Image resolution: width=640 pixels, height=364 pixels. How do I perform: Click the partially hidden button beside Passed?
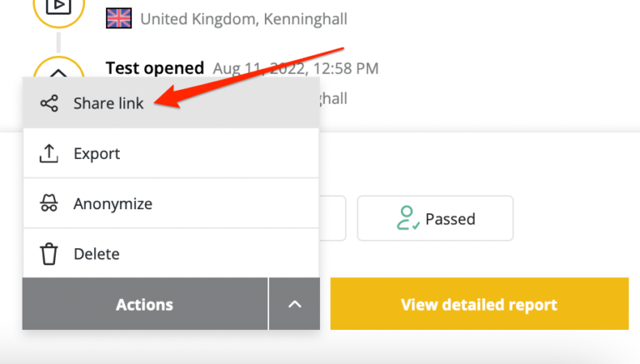(x=332, y=218)
